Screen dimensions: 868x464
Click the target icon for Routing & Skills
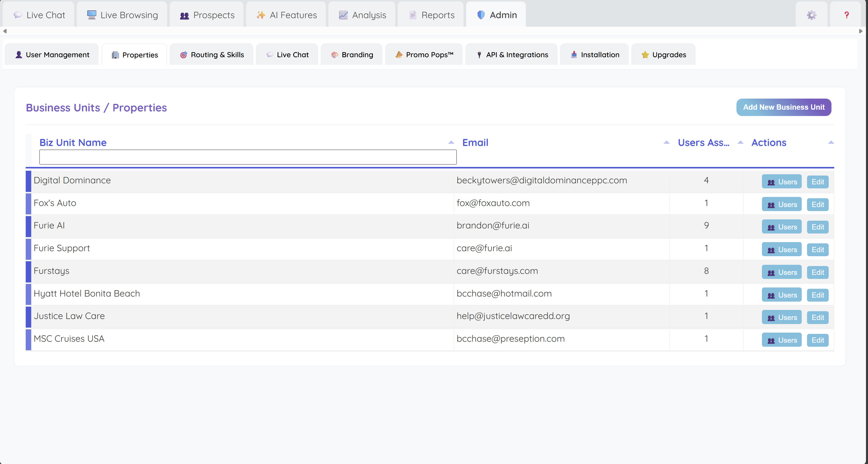[x=184, y=55]
